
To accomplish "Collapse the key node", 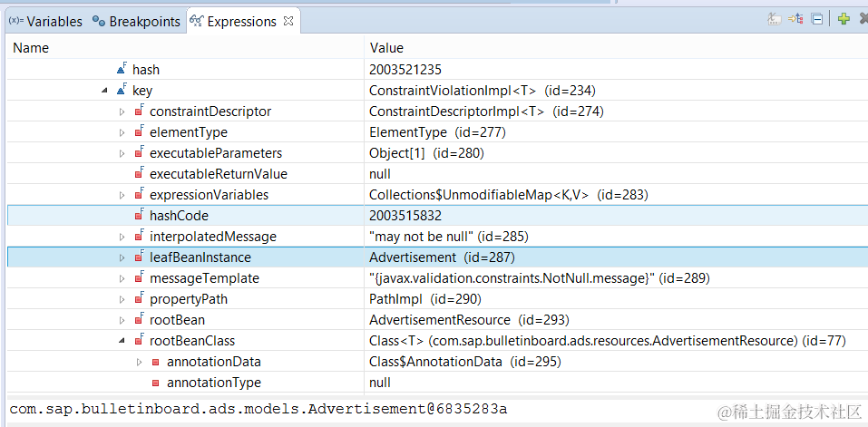I will (105, 91).
